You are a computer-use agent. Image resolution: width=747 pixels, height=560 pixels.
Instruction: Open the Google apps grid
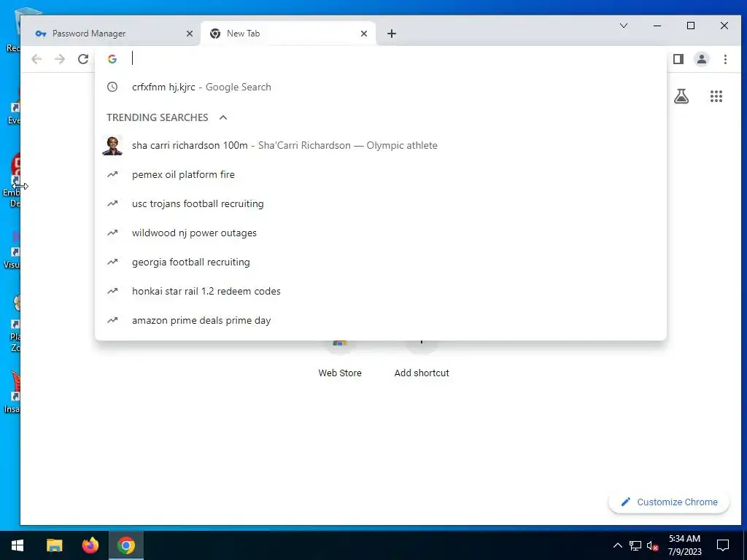click(x=716, y=97)
